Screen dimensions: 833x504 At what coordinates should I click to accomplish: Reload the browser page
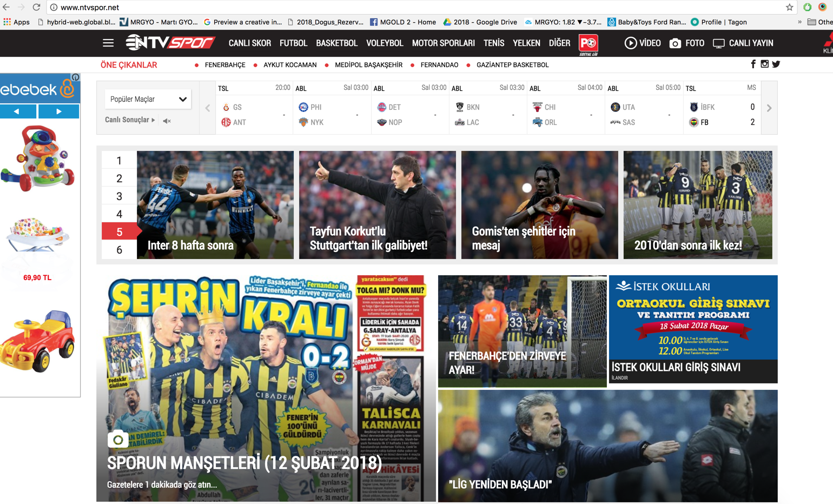pos(36,8)
